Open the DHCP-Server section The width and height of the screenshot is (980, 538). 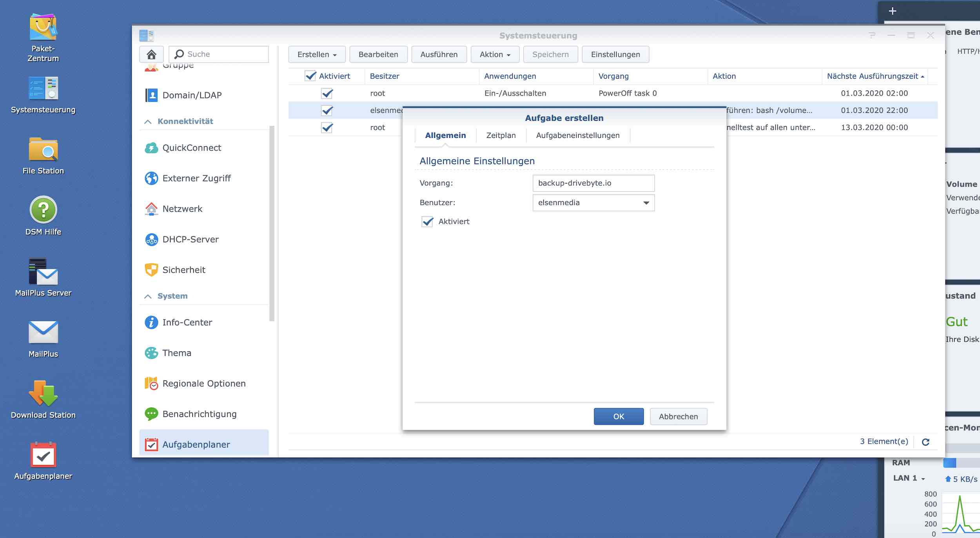click(x=191, y=239)
